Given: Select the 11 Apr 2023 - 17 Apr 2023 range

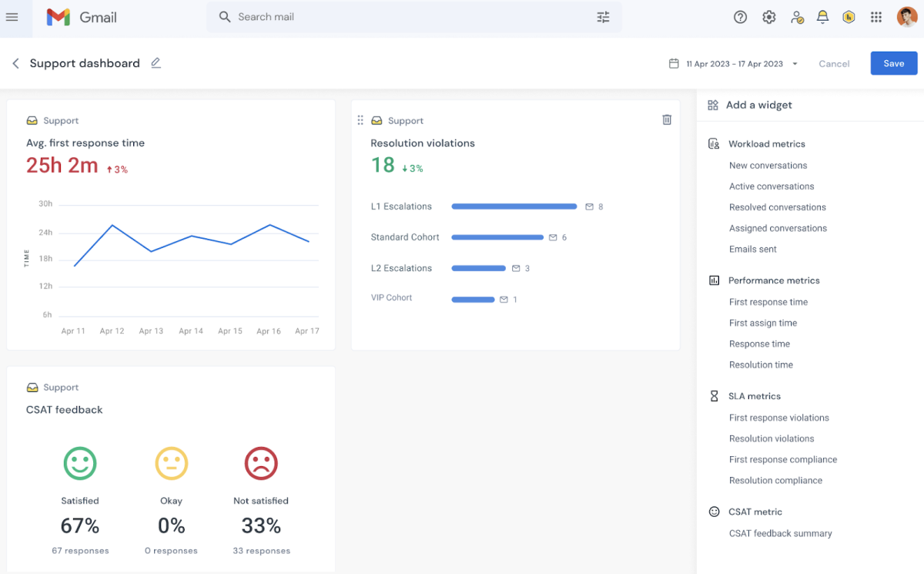Looking at the screenshot, I should (x=734, y=64).
